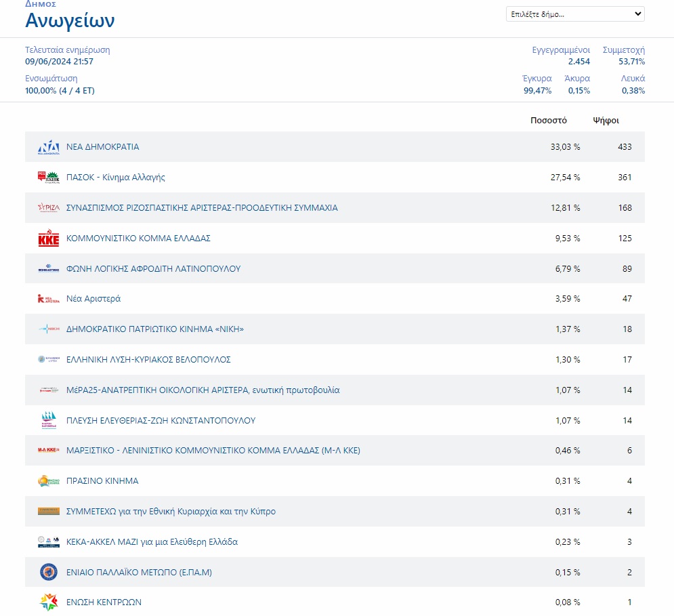Click the 1,30 % percentage value
Viewport: 674px width, 616px height.
tap(568, 359)
